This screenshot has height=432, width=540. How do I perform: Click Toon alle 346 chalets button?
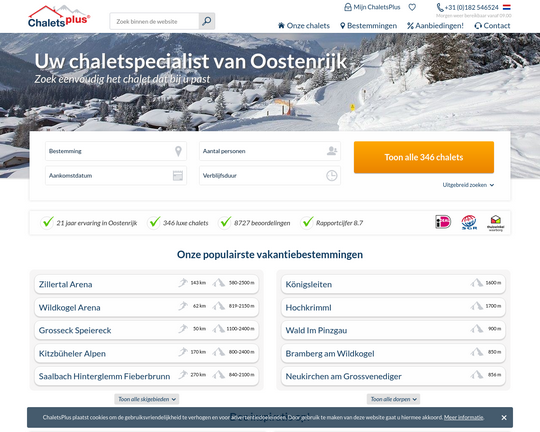[424, 157]
